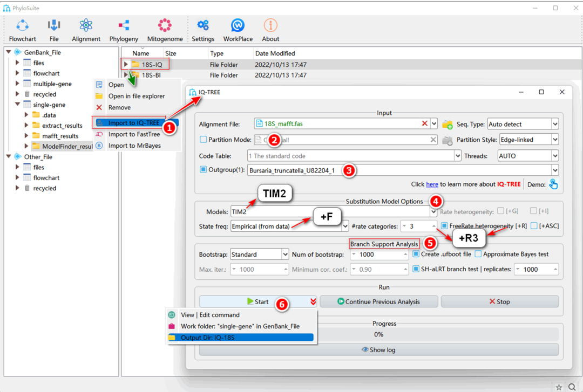Expand the extract_results tree folder

pyautogui.click(x=26, y=125)
